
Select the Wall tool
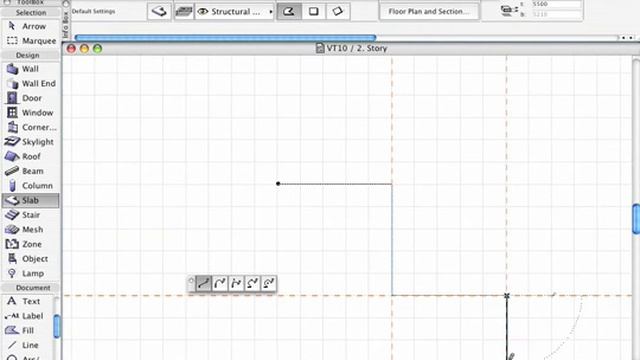[31, 69]
